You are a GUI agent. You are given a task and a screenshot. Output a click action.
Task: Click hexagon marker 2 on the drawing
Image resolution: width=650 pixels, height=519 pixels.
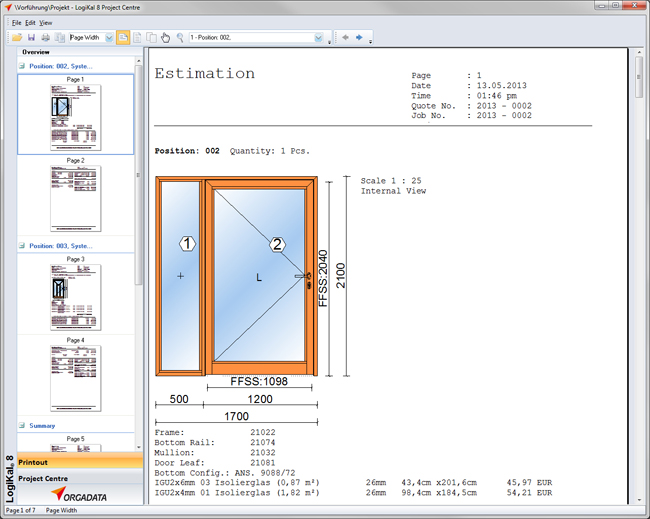pos(277,245)
